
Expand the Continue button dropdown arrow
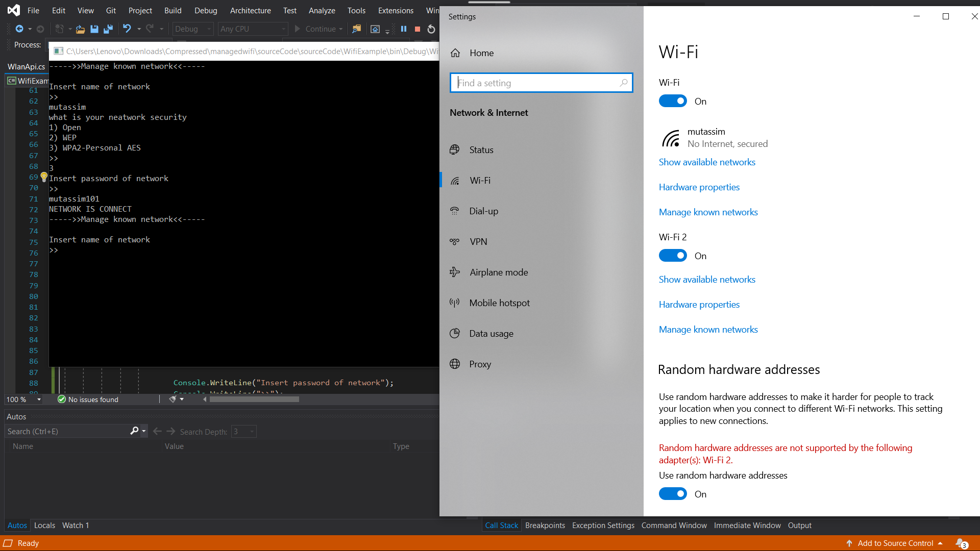[341, 29]
